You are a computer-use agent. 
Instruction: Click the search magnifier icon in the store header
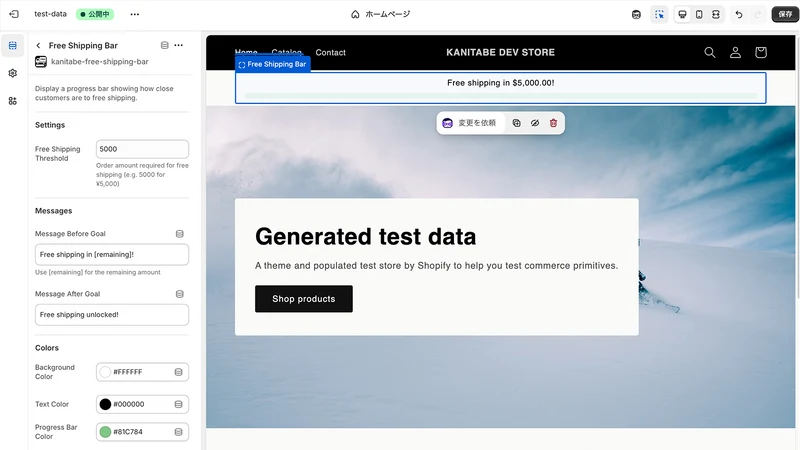[x=710, y=53]
